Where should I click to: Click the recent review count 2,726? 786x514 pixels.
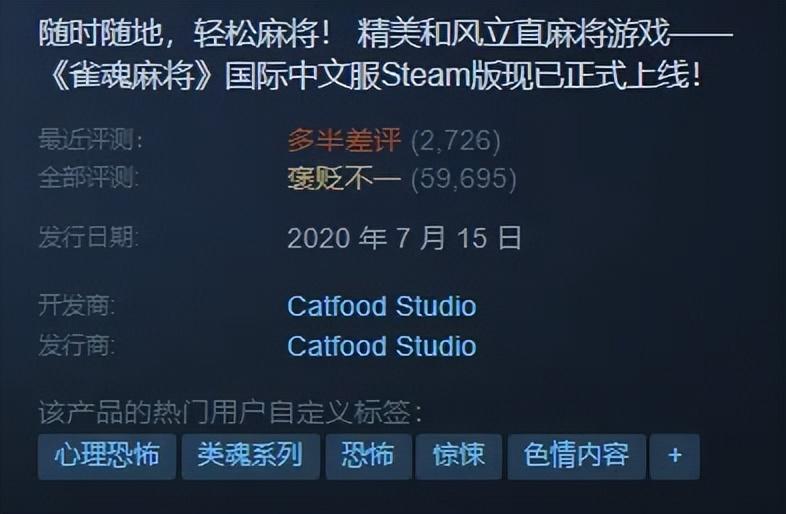tap(456, 140)
